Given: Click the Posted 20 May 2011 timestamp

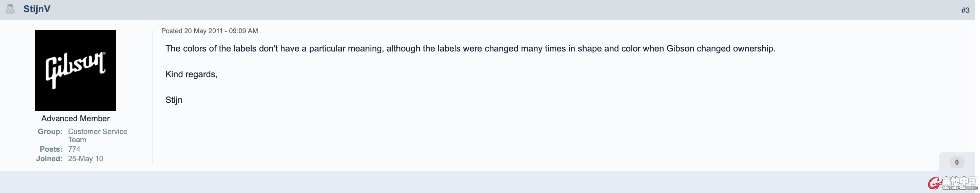Looking at the screenshot, I should [209, 31].
